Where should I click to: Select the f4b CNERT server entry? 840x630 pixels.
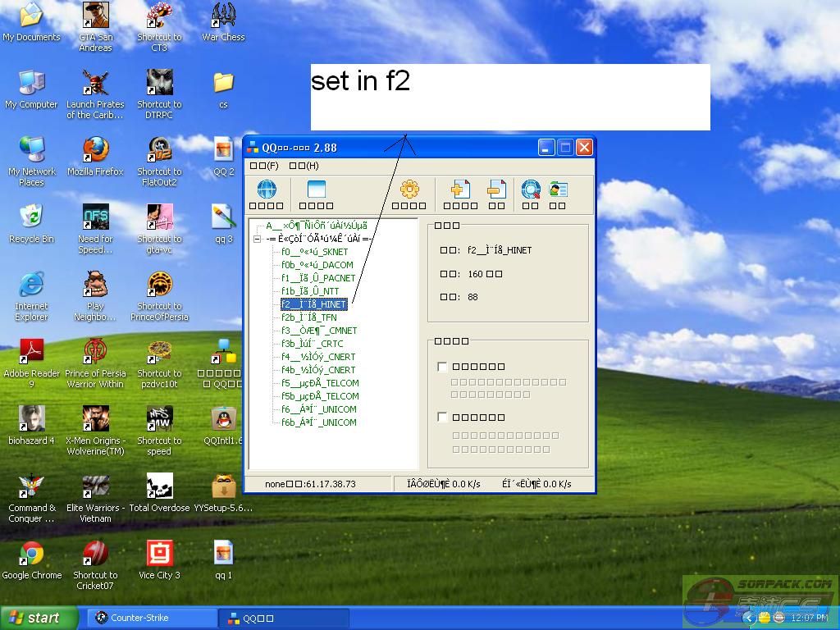(x=318, y=370)
